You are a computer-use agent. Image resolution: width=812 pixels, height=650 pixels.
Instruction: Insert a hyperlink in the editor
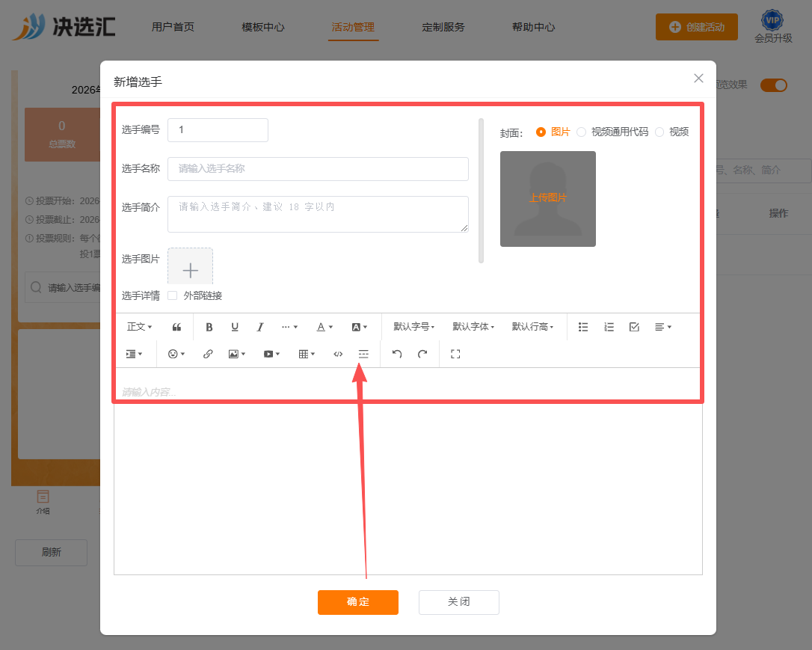pos(208,354)
